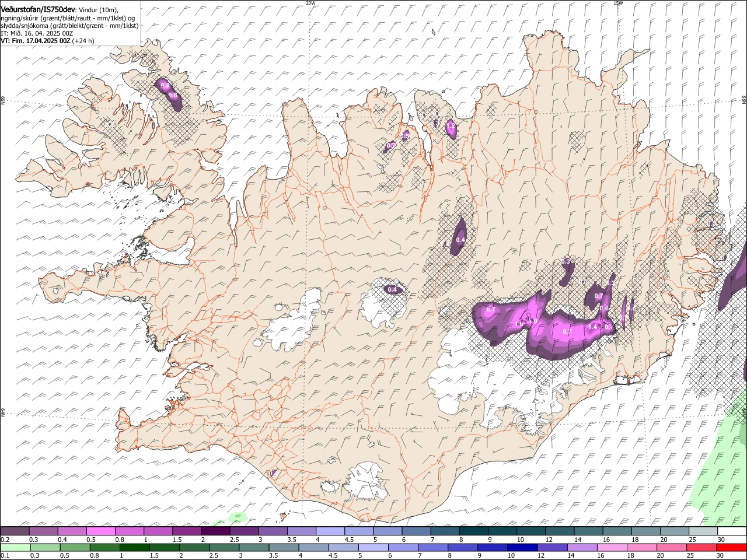Click the 'VT: Fim. 17.04.2025 00Z (+24 h)' line

tap(47, 41)
